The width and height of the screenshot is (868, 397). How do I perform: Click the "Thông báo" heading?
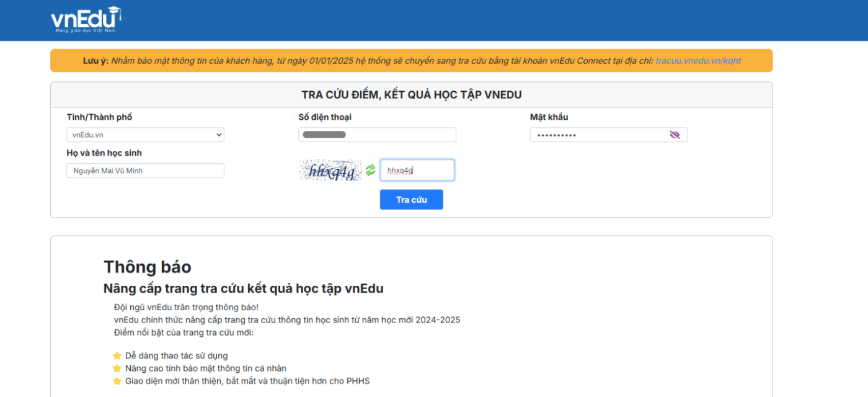(147, 267)
